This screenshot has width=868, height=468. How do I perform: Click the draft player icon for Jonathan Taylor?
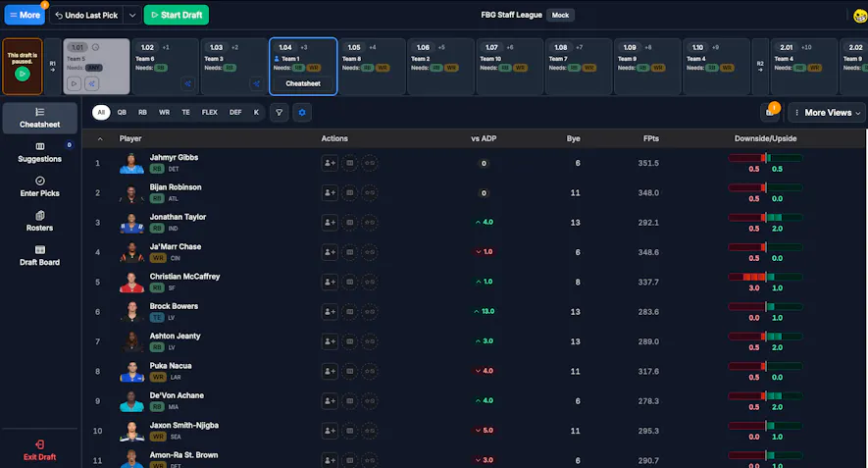[330, 222]
